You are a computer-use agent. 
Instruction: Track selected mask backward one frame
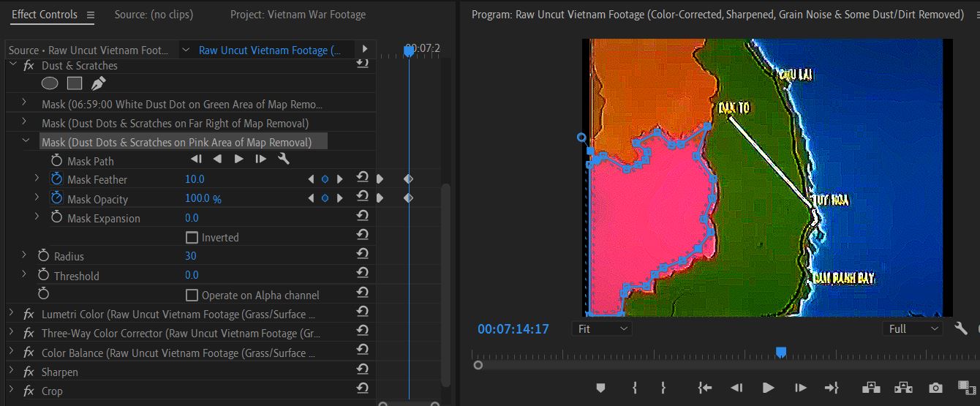pyautogui.click(x=196, y=159)
